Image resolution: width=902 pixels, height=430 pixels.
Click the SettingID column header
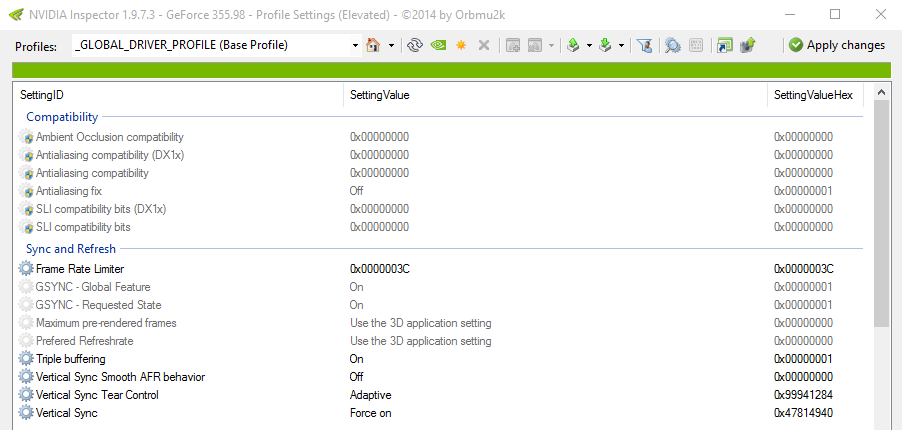(x=179, y=95)
